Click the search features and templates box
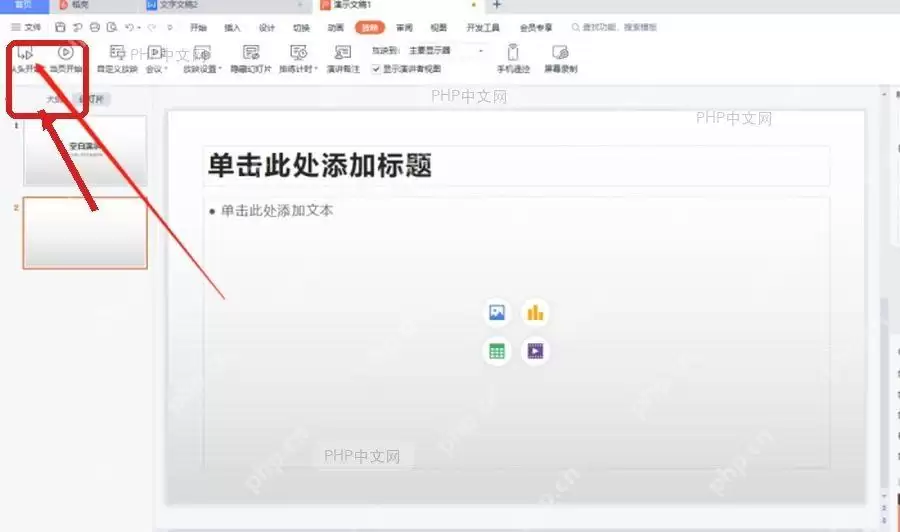 tap(614, 27)
